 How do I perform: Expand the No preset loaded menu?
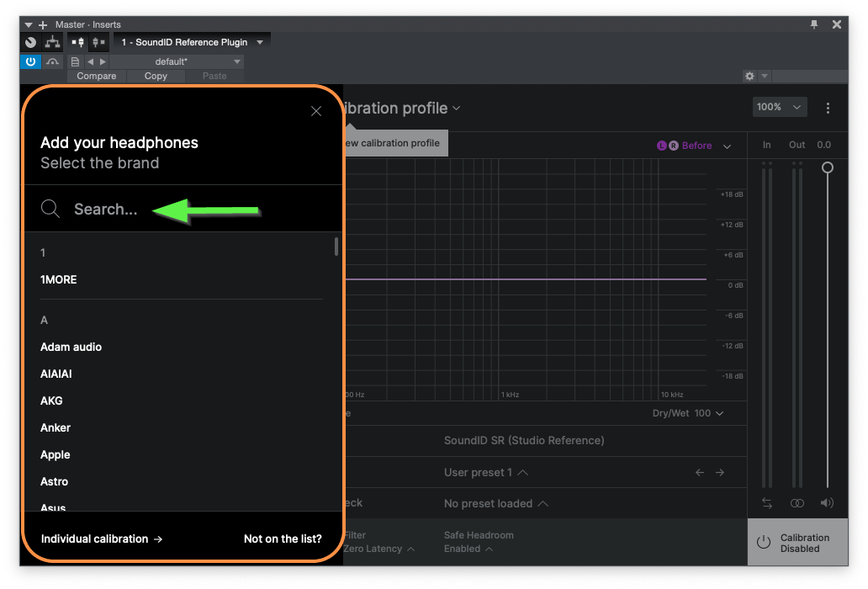coord(495,503)
